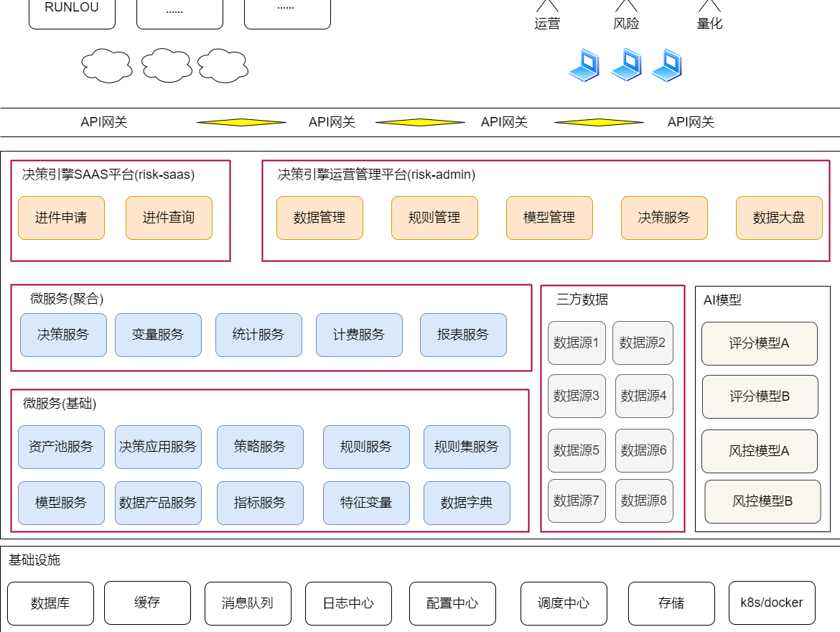
Task: Select the 数据字典 block
Action: click(467, 503)
